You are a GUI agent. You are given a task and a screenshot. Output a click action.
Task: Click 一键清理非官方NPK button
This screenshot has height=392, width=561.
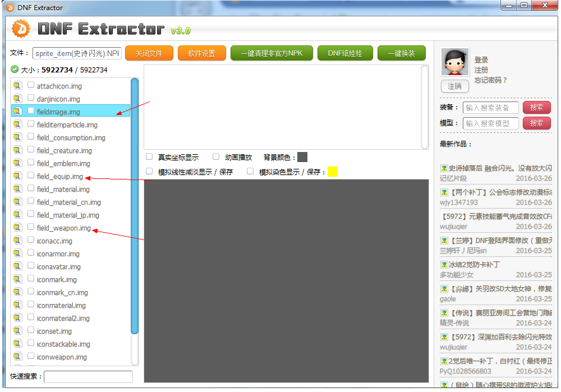tap(272, 53)
